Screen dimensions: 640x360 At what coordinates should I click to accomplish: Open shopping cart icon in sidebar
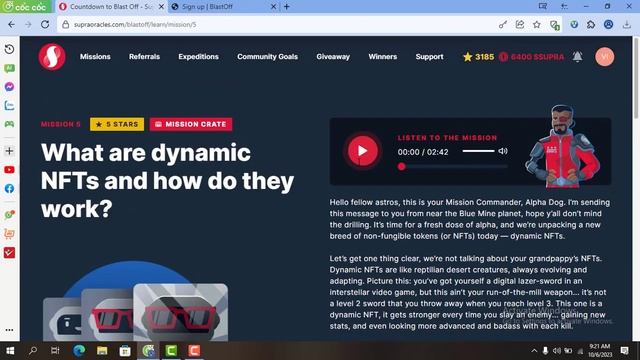pos(9,233)
